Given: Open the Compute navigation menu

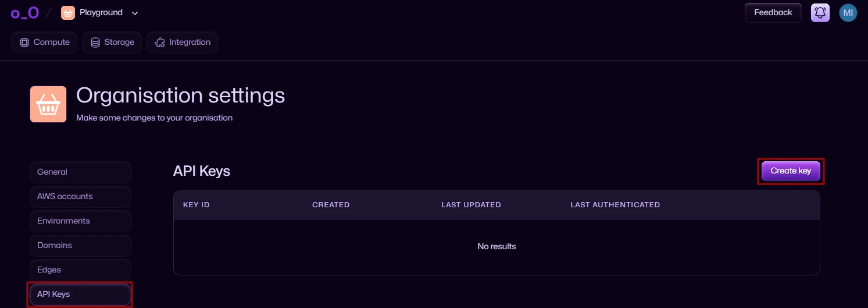Looking at the screenshot, I should click(44, 43).
